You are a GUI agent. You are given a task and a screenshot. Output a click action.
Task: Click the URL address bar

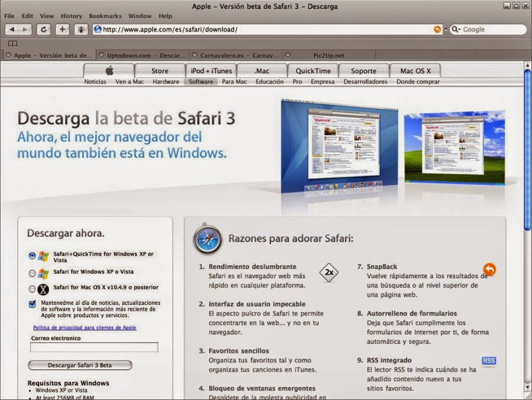tap(267, 30)
